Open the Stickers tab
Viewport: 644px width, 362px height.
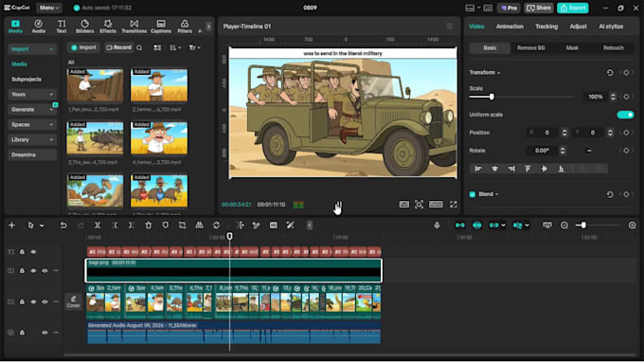[x=84, y=27]
